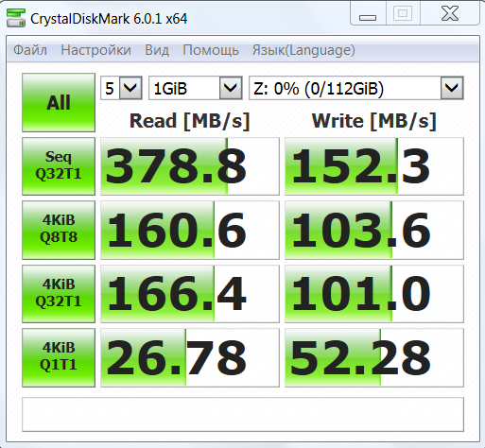Select the 378.8 sequential read result
Image resolution: width=485 pixels, height=448 pixels.
[190, 166]
